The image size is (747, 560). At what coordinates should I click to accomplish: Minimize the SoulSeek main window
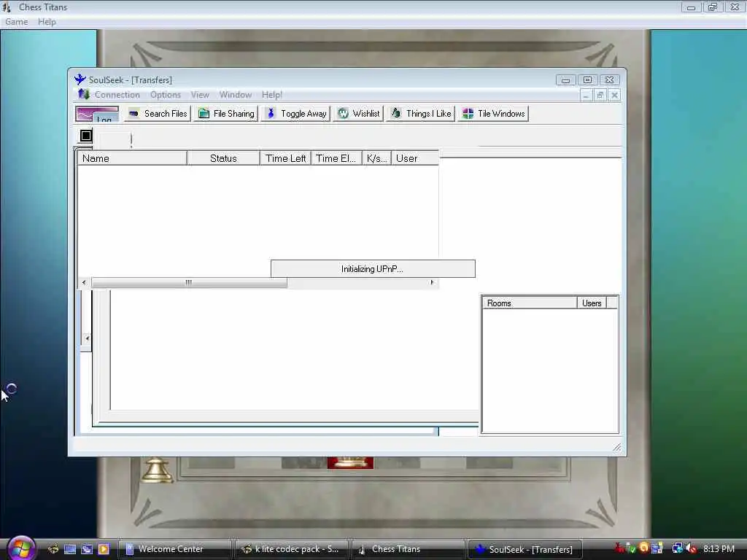point(565,80)
